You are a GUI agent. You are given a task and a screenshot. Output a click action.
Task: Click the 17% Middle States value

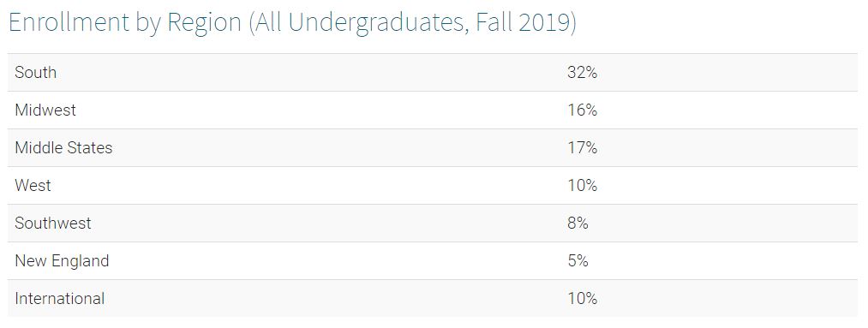[582, 147]
